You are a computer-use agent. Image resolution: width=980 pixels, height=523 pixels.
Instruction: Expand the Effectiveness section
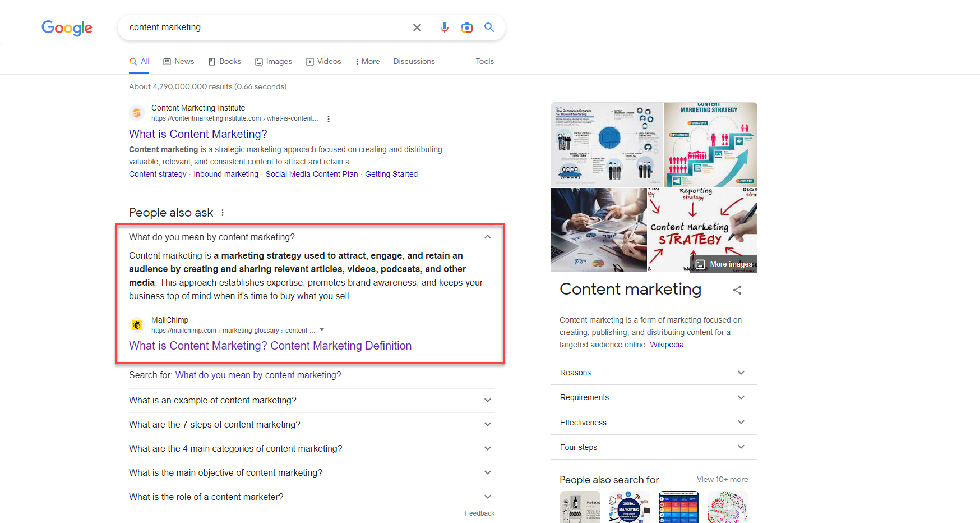point(654,423)
